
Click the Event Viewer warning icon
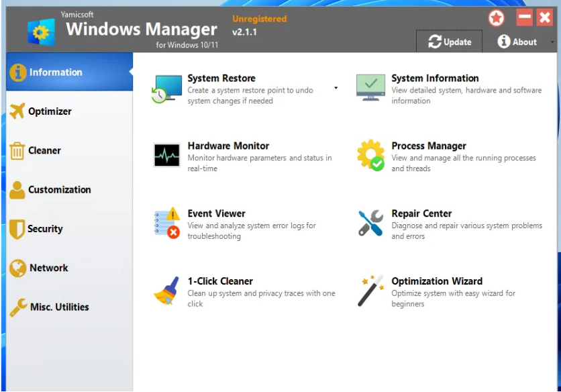(x=166, y=223)
